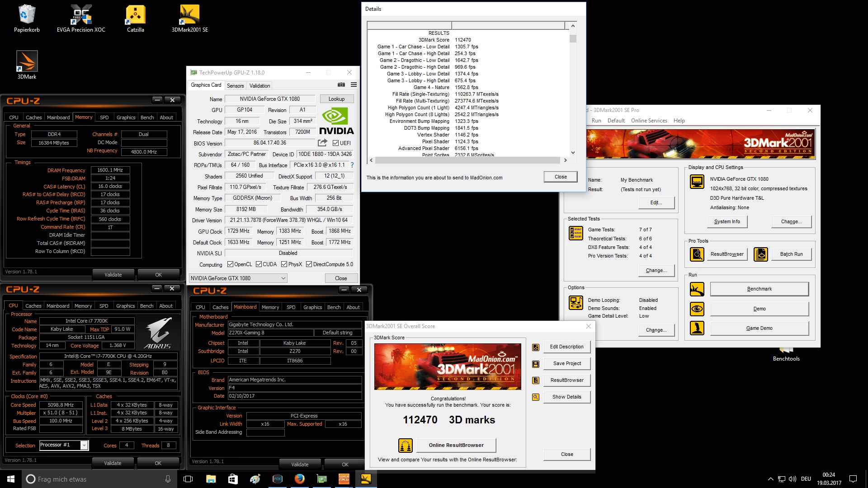Image resolution: width=868 pixels, height=488 pixels.
Task: Click the Show Details magnifier icon
Action: 535,397
